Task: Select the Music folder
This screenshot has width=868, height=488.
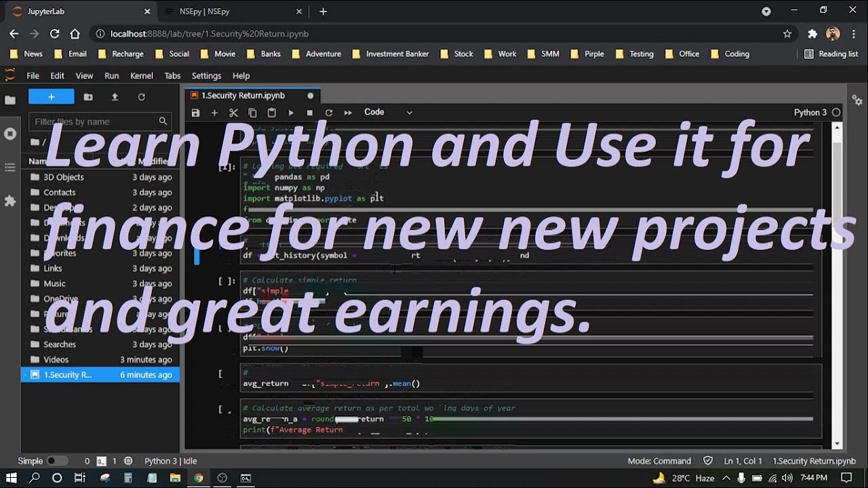Action: (x=100, y=283)
